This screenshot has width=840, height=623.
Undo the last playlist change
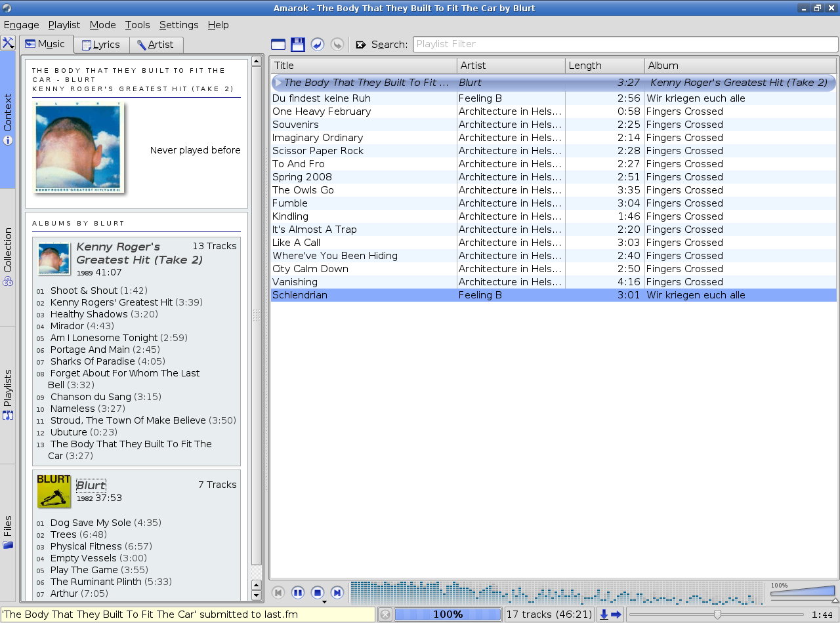(318, 45)
